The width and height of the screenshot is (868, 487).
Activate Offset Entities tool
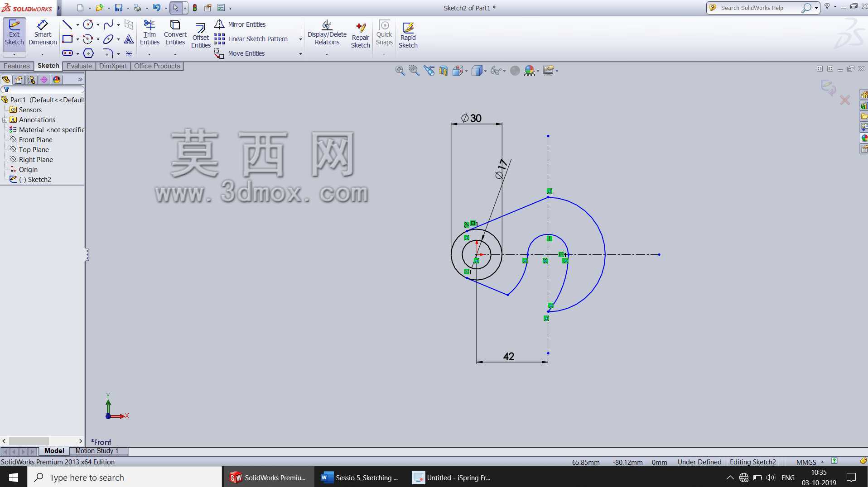coord(201,35)
